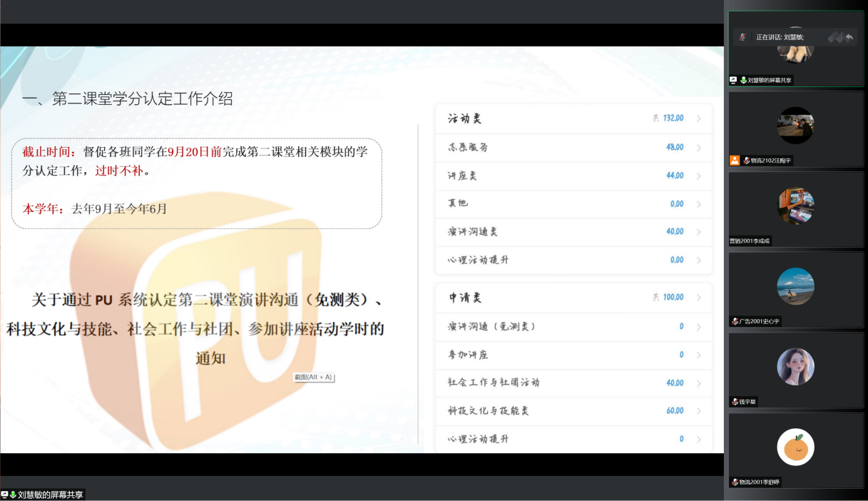
Task: Expand the 活动类 row chevron
Action: 698,118
